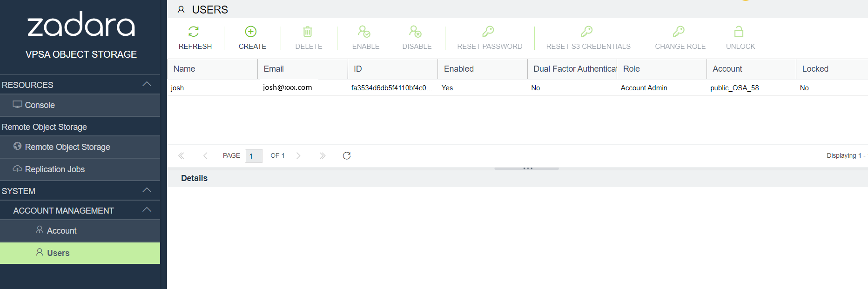This screenshot has width=868, height=289.
Task: Click the page number input field
Action: click(x=254, y=156)
